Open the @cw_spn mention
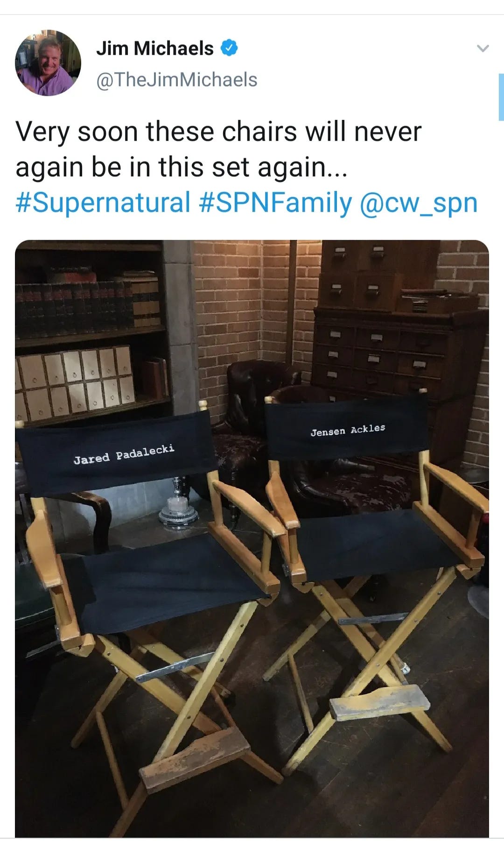The image size is (504, 841). pos(419,203)
